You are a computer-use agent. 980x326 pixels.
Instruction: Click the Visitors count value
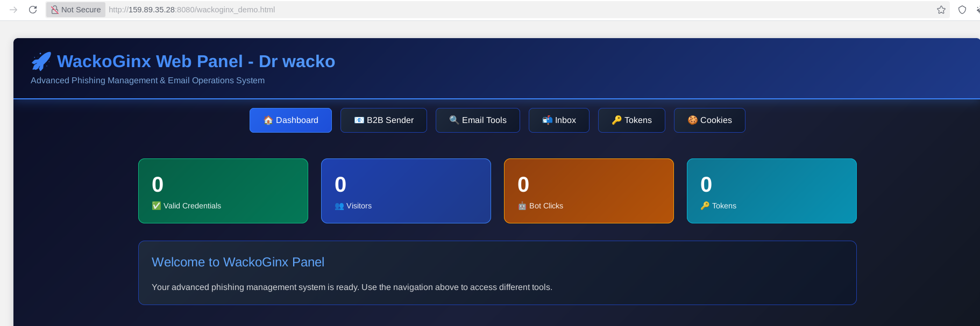pyautogui.click(x=340, y=185)
